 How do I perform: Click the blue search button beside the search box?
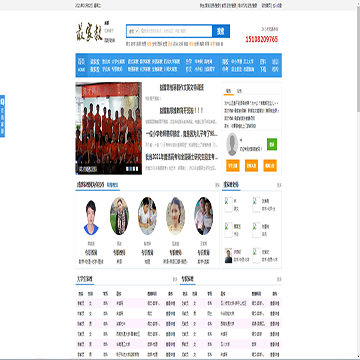tap(221, 31)
